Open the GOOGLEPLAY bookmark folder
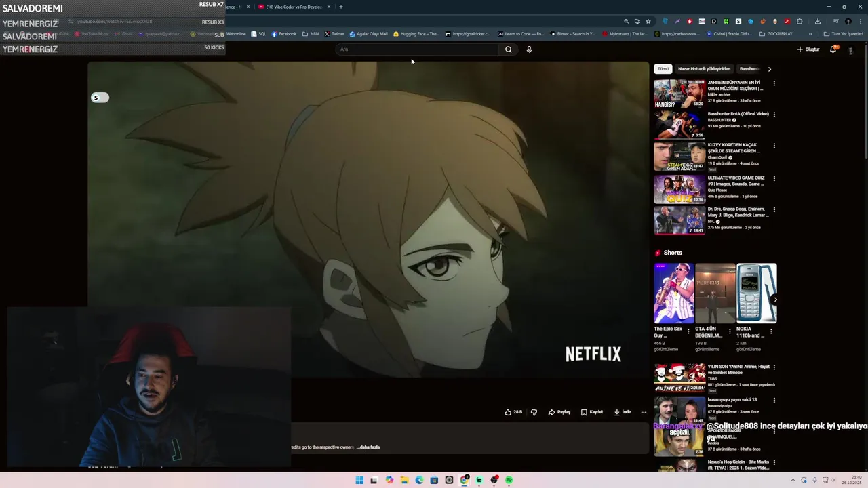This screenshot has height=488, width=868. pos(776,34)
